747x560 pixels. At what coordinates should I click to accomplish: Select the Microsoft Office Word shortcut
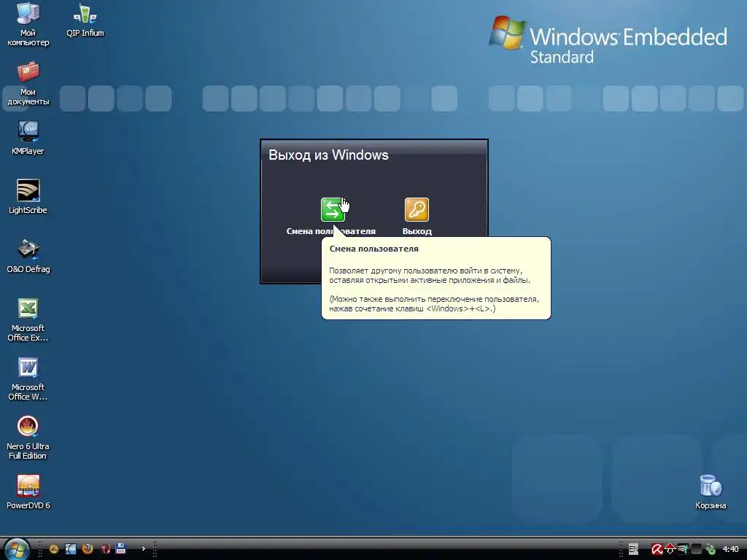point(28,378)
